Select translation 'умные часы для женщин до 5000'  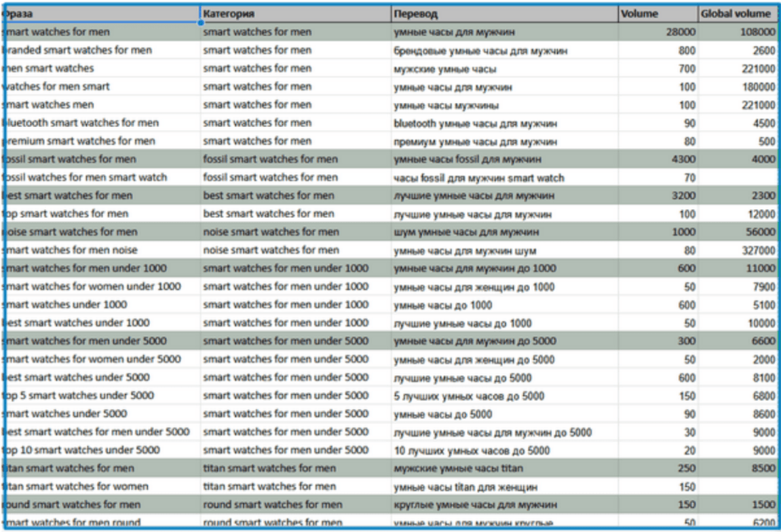(x=505, y=359)
